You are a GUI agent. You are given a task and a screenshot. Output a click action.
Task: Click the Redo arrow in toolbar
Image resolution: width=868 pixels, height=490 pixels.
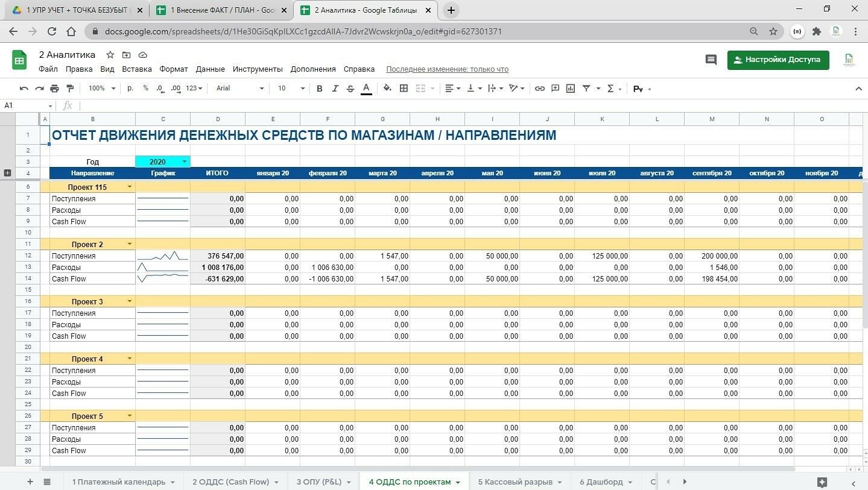click(x=39, y=89)
